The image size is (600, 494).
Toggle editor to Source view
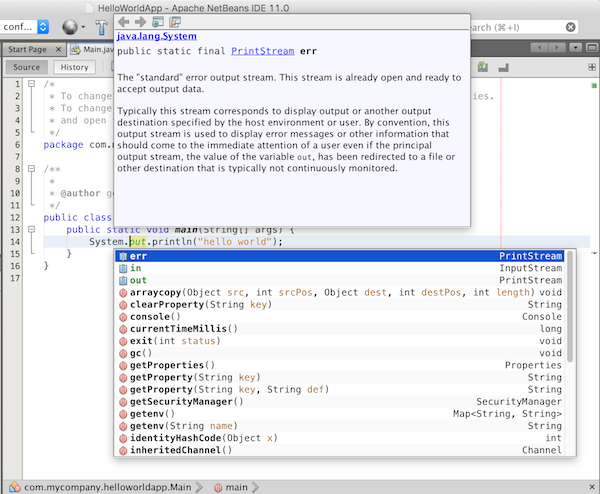[27, 67]
